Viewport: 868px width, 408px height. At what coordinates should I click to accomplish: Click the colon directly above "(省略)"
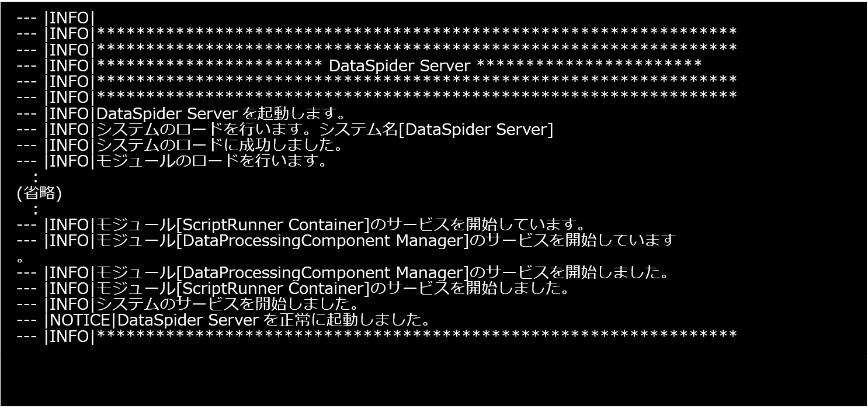pyautogui.click(x=35, y=177)
